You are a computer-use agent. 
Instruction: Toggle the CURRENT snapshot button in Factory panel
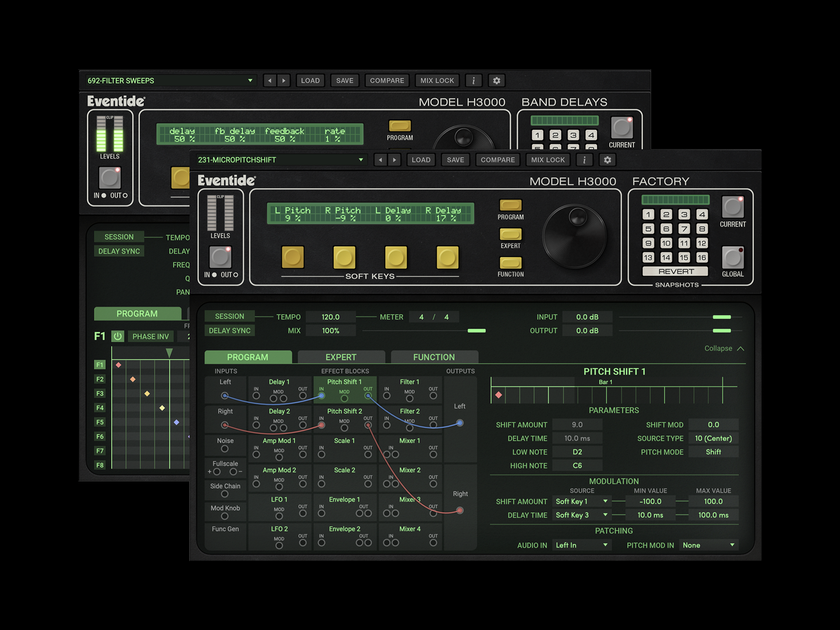point(733,207)
